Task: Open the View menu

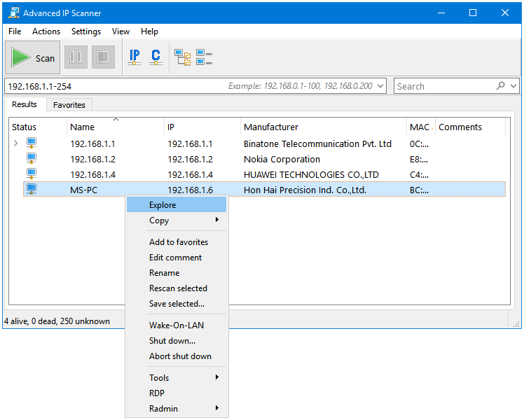Action: pos(120,31)
